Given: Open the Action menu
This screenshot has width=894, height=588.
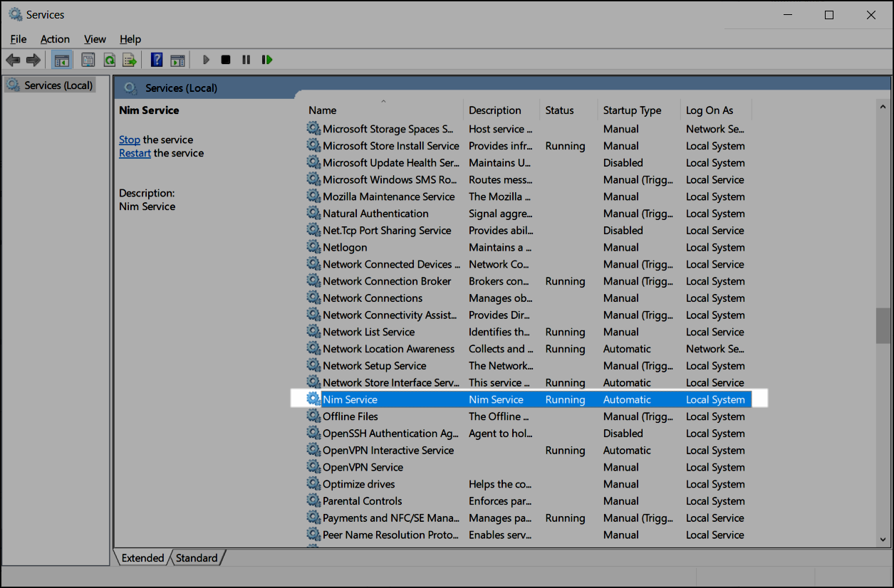Looking at the screenshot, I should pyautogui.click(x=55, y=39).
